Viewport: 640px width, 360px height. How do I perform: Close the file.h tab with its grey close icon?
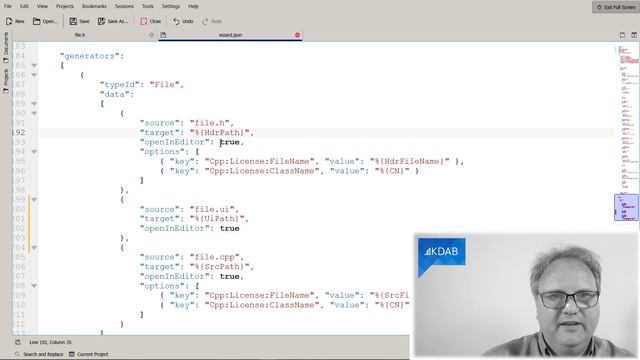coord(151,35)
